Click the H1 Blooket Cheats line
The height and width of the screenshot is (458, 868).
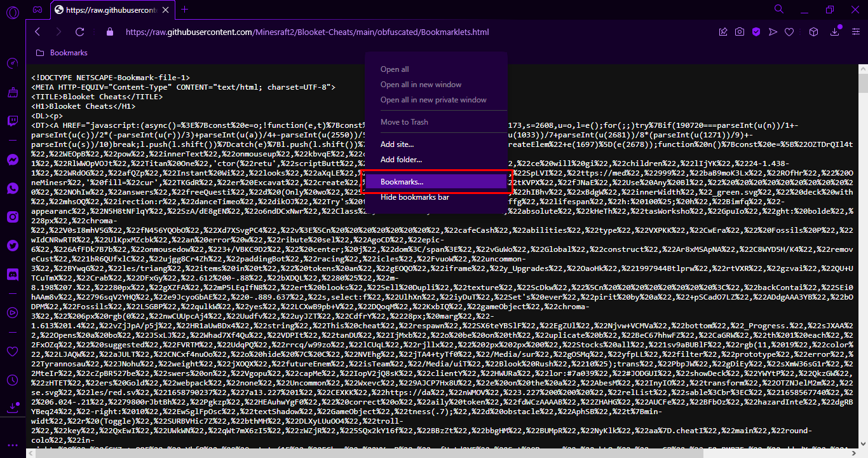[84, 106]
